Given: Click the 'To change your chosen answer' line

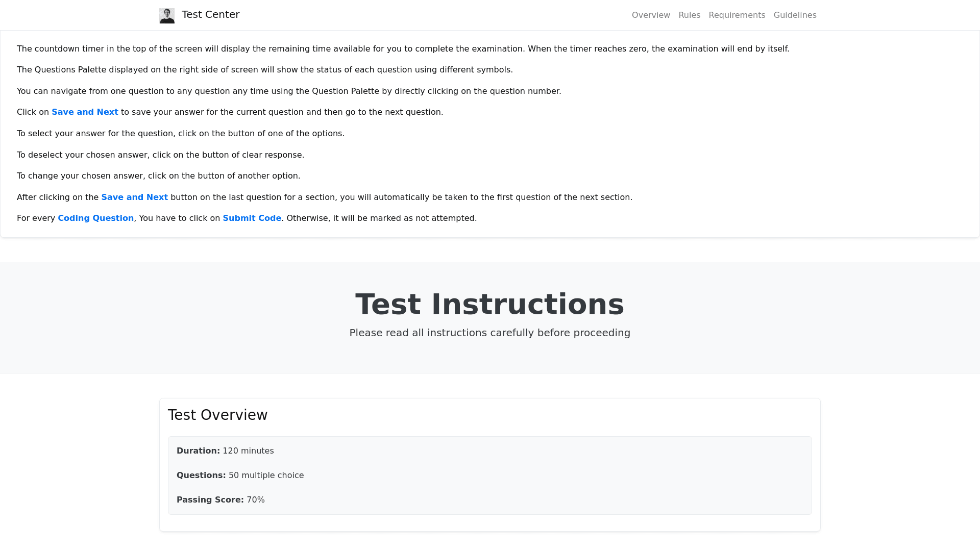Looking at the screenshot, I should tap(158, 176).
